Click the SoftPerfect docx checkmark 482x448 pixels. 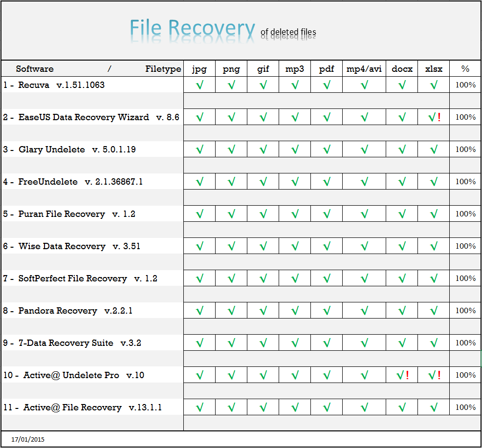pyautogui.click(x=402, y=278)
